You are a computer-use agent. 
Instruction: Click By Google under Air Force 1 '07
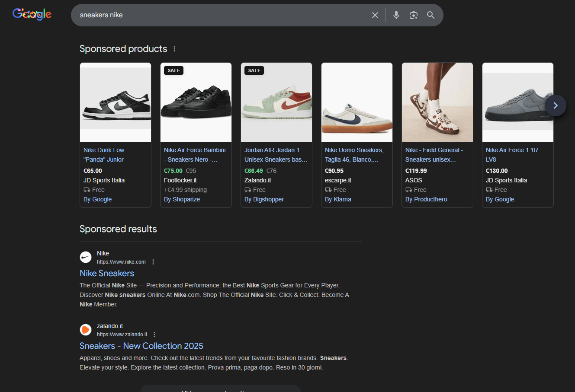click(x=500, y=199)
